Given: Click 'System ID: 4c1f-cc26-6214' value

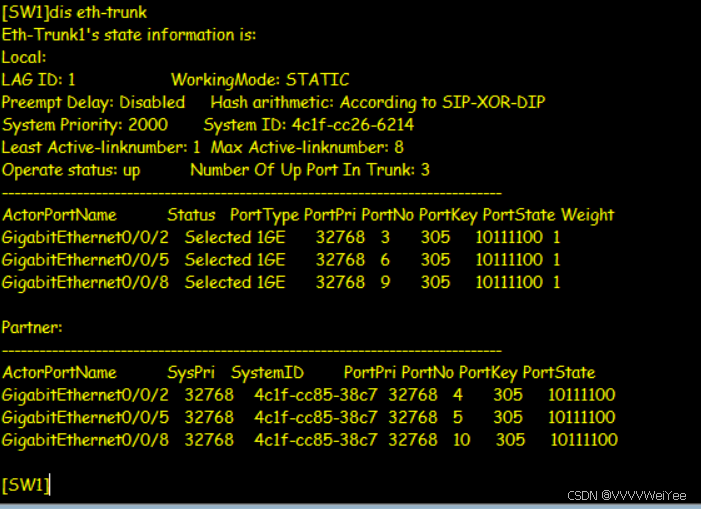Looking at the screenshot, I should point(308,125).
